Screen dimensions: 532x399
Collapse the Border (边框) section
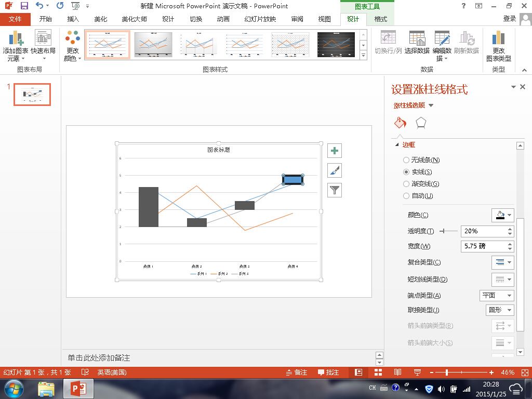pos(397,145)
